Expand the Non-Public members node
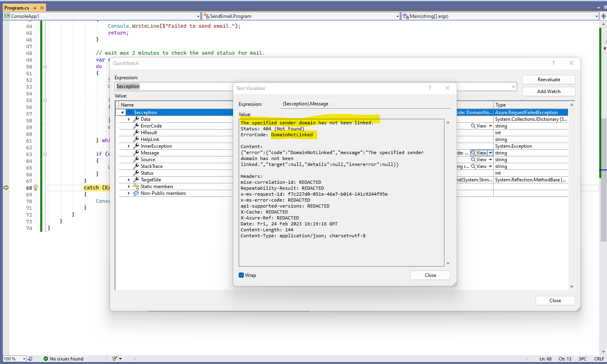Viewport: 607px width, 364px height. (128, 193)
